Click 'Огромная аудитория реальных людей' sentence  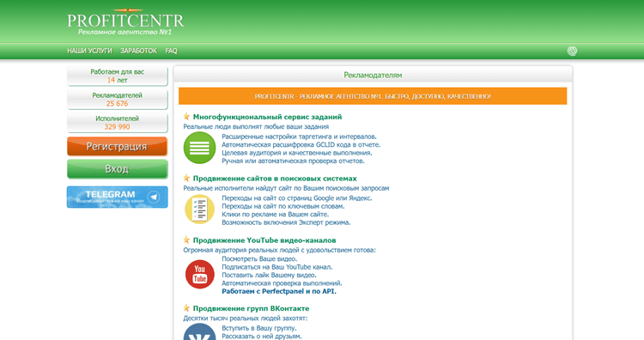click(279, 250)
